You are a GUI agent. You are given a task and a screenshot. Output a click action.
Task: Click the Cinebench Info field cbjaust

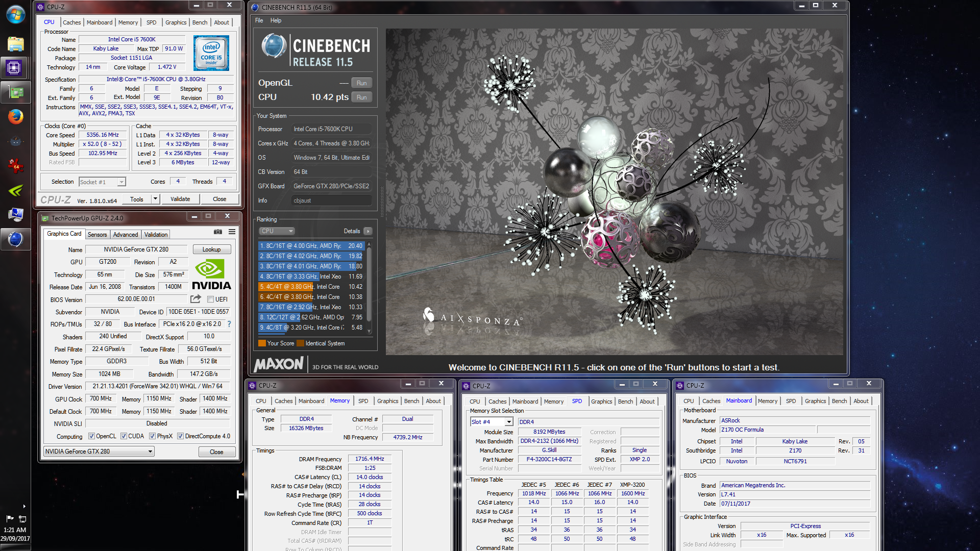[x=331, y=201]
